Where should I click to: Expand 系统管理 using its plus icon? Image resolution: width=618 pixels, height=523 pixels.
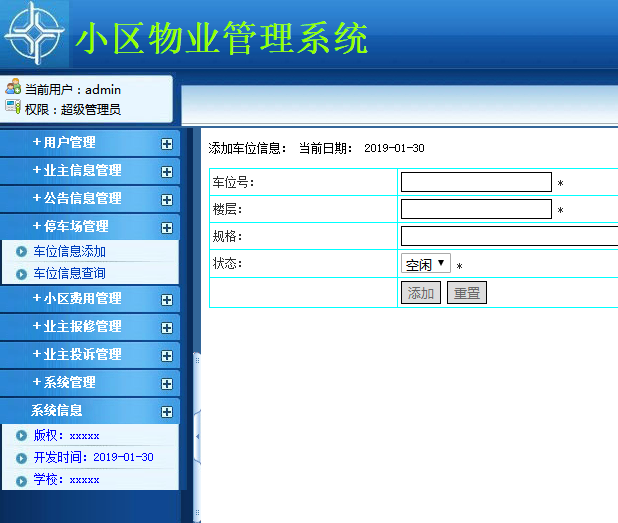click(167, 384)
